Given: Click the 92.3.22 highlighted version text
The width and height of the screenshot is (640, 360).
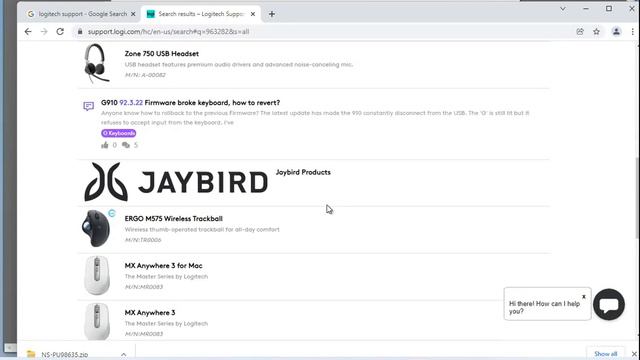Looking at the screenshot, I should pyautogui.click(x=131, y=103).
